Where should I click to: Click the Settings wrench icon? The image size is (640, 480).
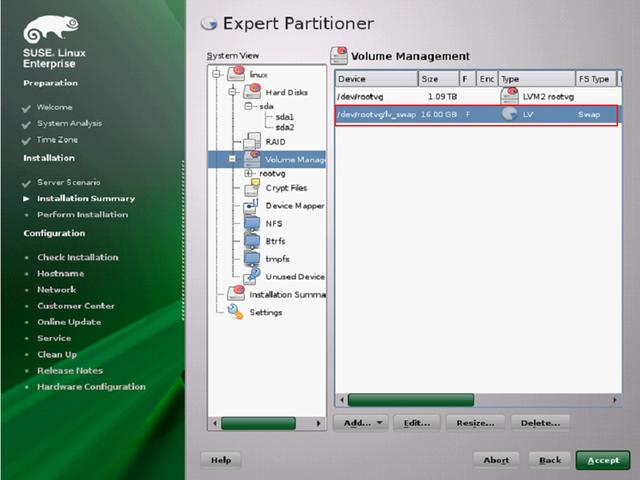236,311
